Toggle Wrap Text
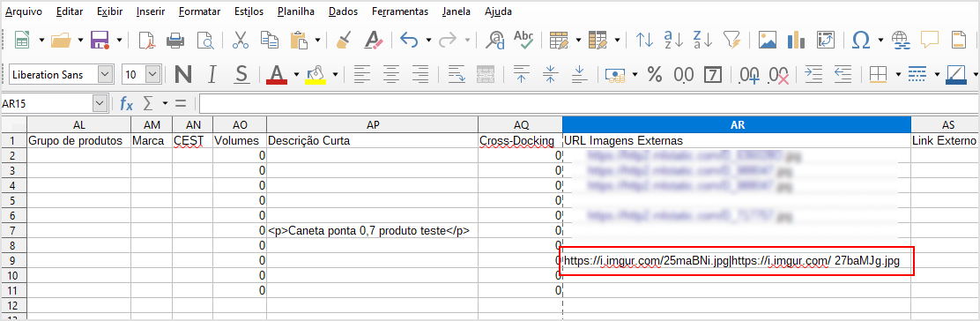This screenshot has height=321, width=980. click(457, 75)
